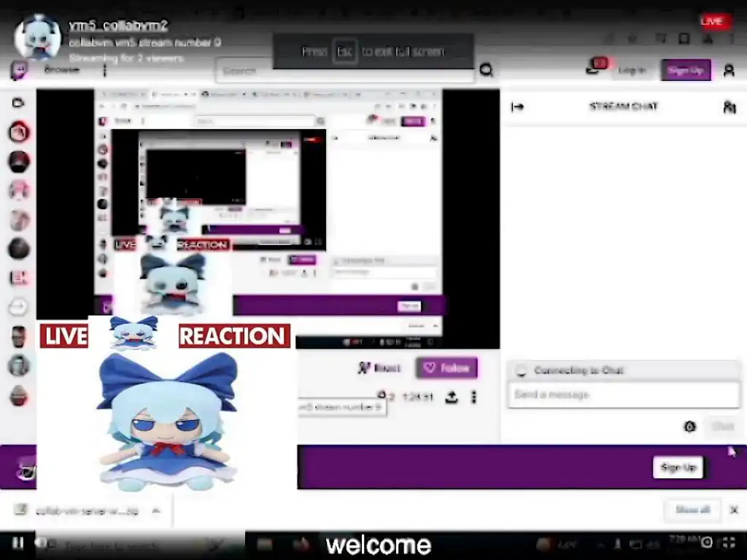Click the React button
747x560 pixels.
coord(379,367)
